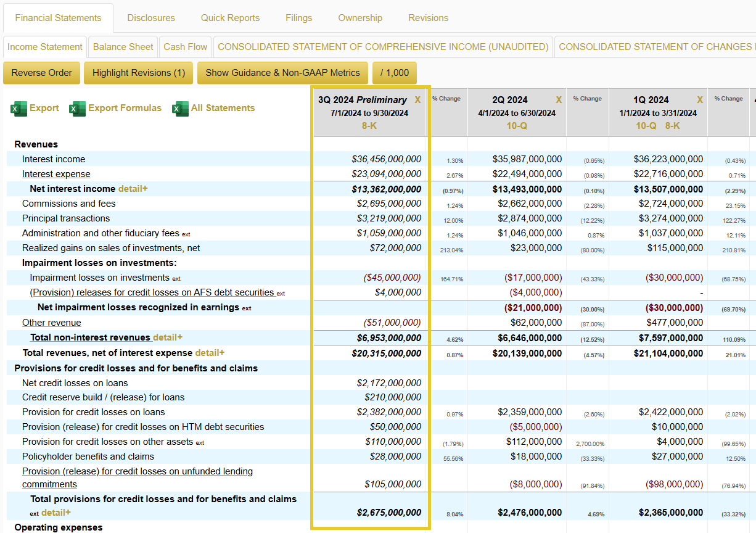This screenshot has height=533, width=756.
Task: Expand Total provisions for credit losses detail+
Action: tap(56, 513)
